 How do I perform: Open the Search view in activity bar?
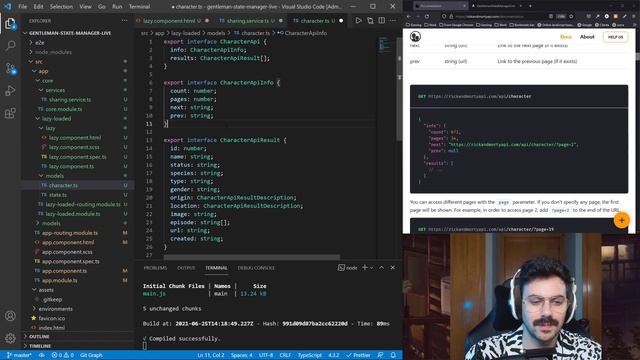[x=10, y=45]
